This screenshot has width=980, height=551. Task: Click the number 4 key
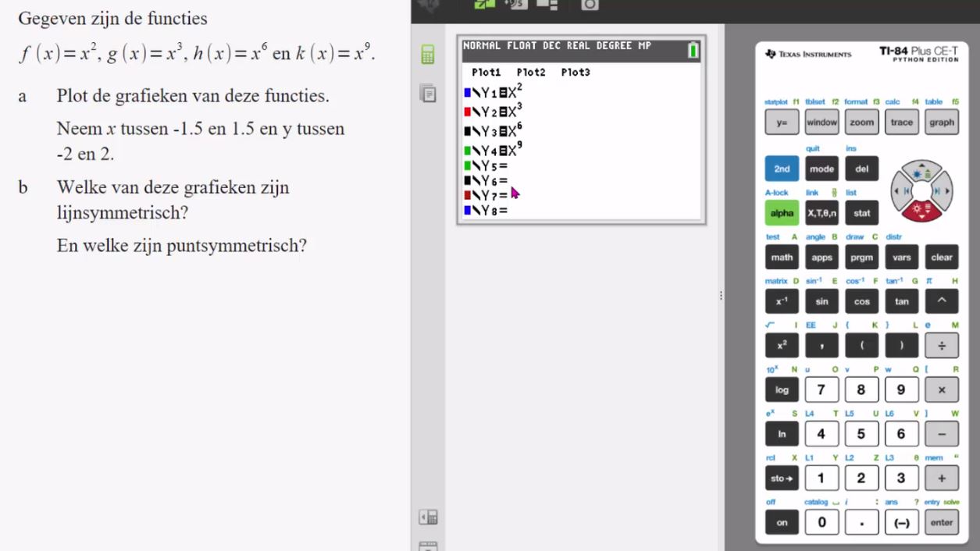pyautogui.click(x=821, y=434)
